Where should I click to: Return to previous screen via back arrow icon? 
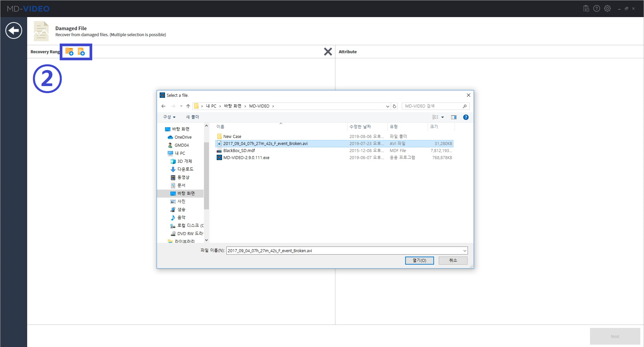[13, 30]
